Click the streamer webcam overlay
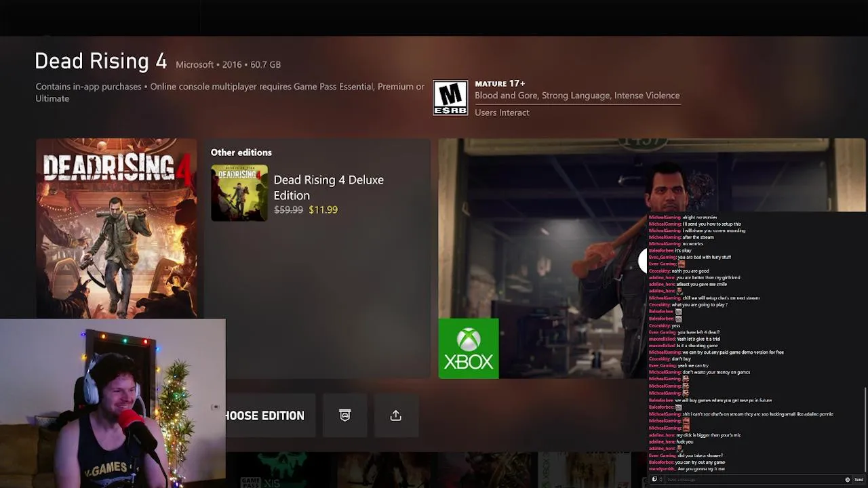The width and height of the screenshot is (868, 488). pyautogui.click(x=113, y=403)
